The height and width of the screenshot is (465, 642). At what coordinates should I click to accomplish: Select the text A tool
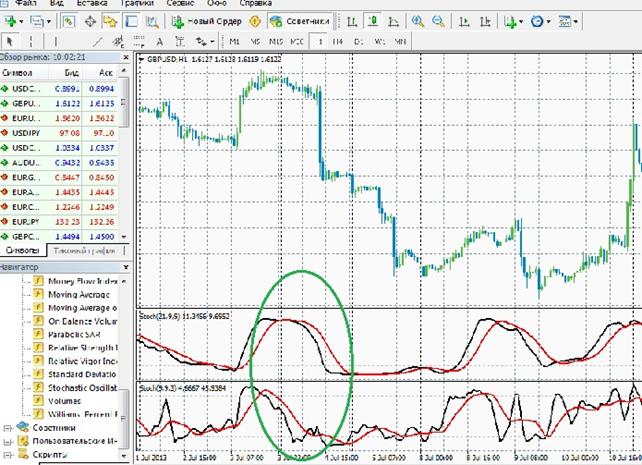[x=160, y=41]
